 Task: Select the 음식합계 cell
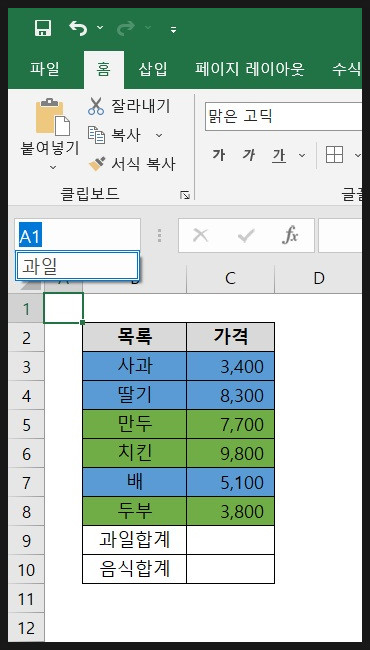click(x=135, y=569)
